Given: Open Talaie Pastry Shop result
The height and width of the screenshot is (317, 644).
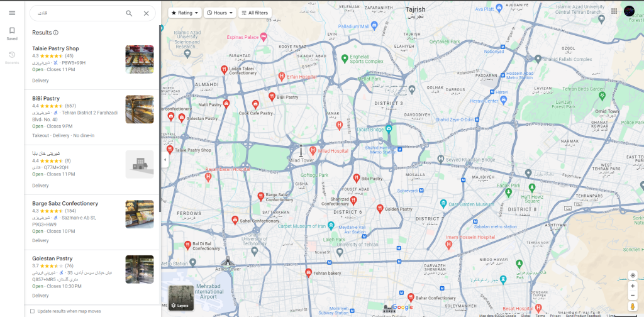Looking at the screenshot, I should click(92, 64).
